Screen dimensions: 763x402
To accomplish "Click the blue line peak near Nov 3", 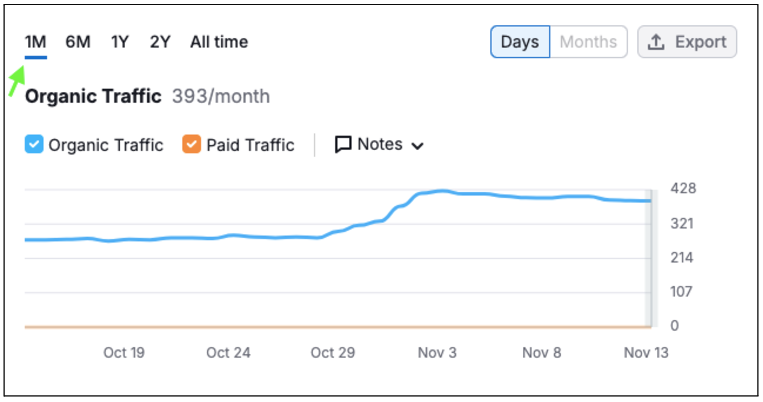I will (441, 190).
